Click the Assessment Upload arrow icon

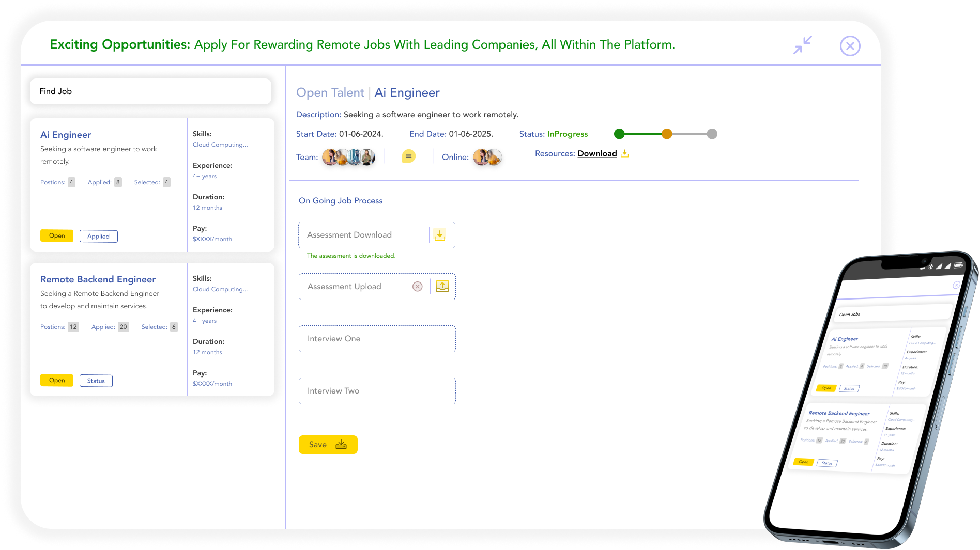(442, 286)
